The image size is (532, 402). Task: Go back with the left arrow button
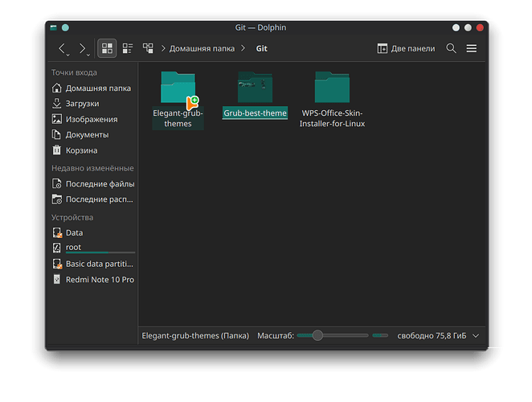click(x=61, y=48)
